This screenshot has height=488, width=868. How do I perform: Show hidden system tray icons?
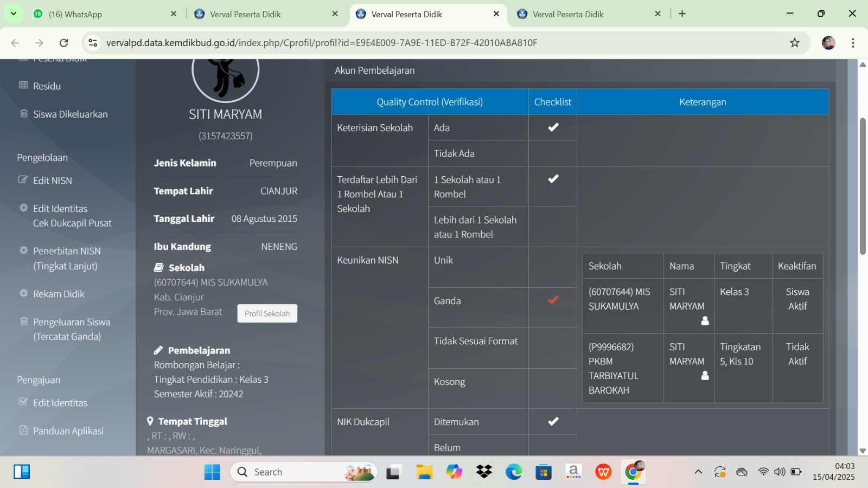698,472
